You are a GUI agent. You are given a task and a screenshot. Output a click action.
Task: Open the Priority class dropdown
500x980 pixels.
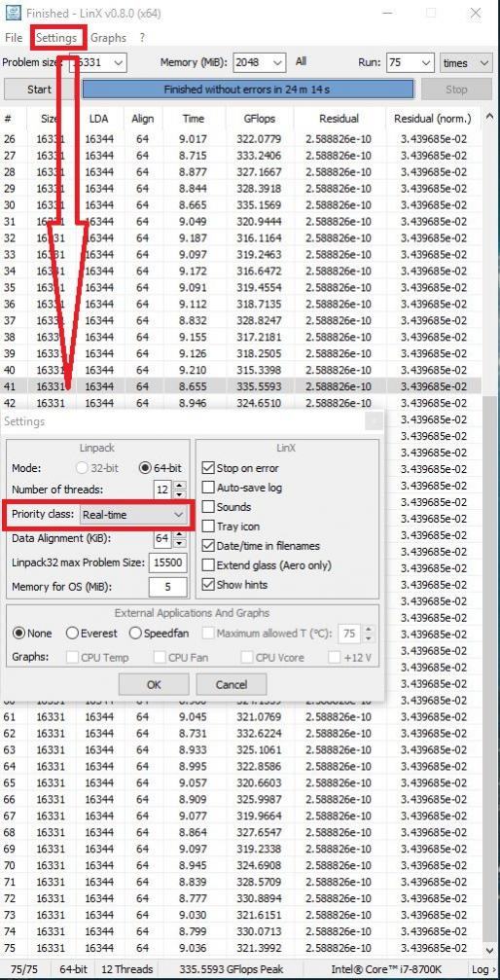[133, 515]
